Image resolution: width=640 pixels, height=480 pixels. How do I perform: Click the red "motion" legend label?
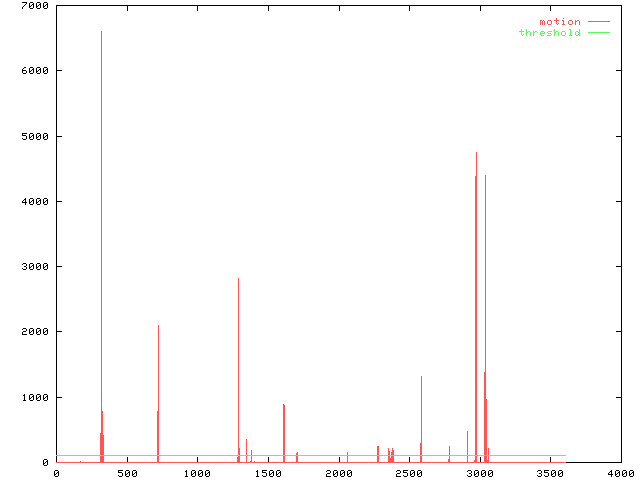coord(559,21)
